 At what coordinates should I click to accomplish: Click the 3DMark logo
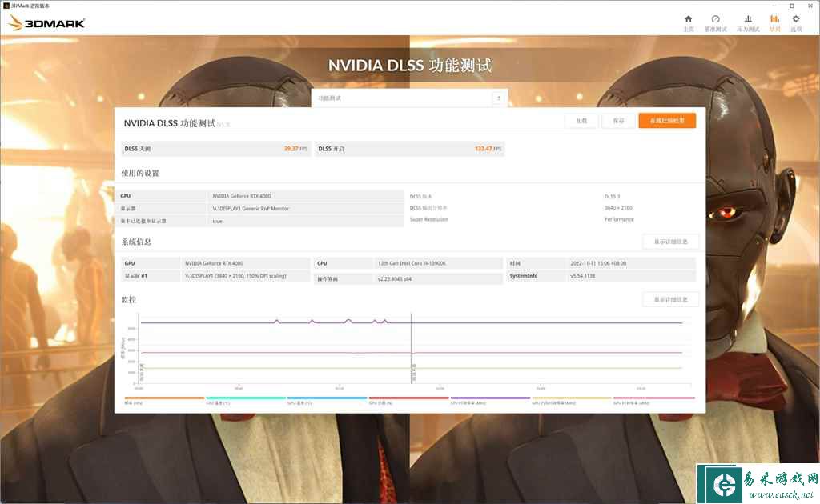click(46, 22)
